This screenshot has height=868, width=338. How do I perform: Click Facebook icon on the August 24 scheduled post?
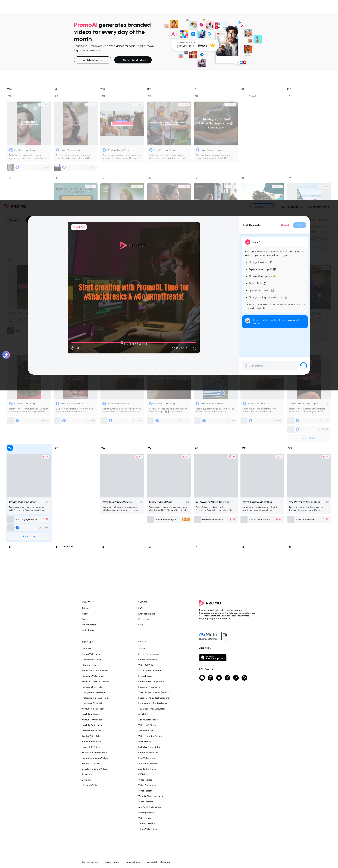[x=17, y=528]
